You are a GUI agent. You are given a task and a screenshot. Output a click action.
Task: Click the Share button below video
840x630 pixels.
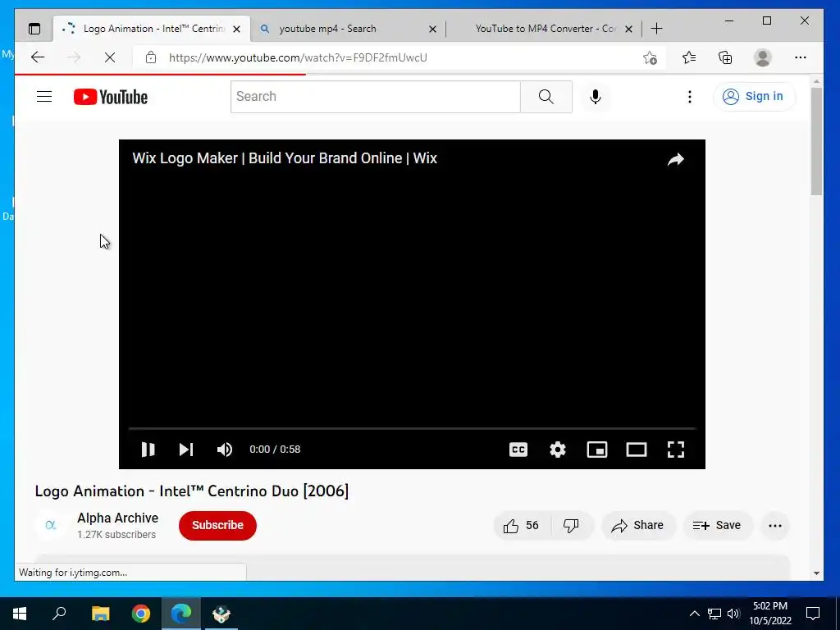click(638, 526)
